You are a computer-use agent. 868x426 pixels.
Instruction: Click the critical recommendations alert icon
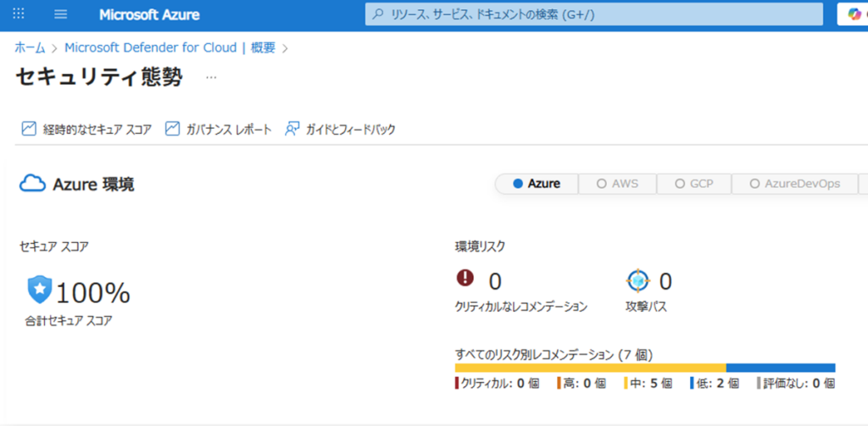click(x=465, y=279)
